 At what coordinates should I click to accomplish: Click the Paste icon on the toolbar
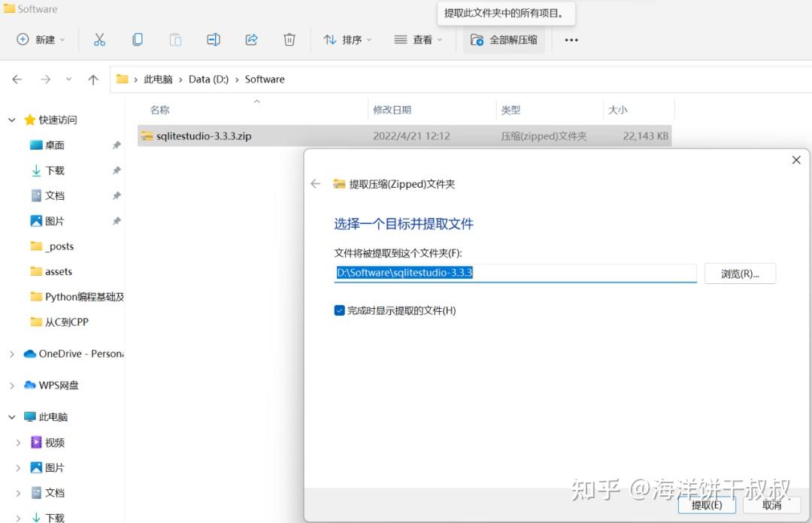[175, 39]
